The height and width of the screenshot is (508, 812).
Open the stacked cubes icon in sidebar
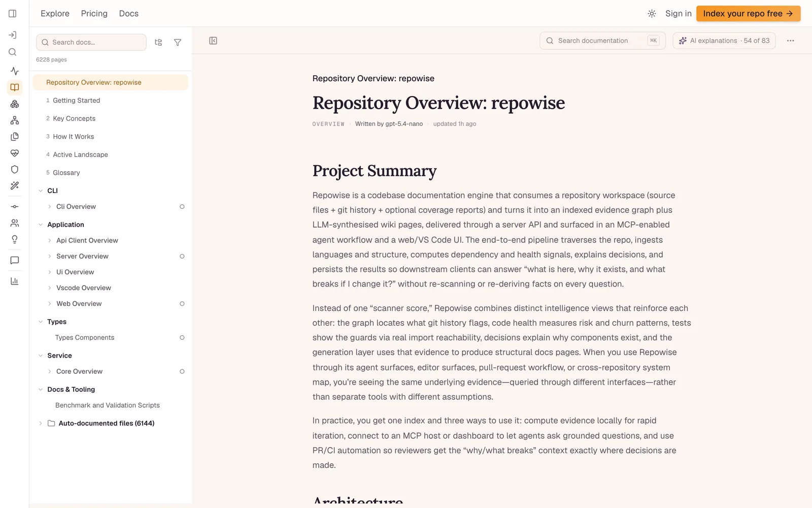15,104
